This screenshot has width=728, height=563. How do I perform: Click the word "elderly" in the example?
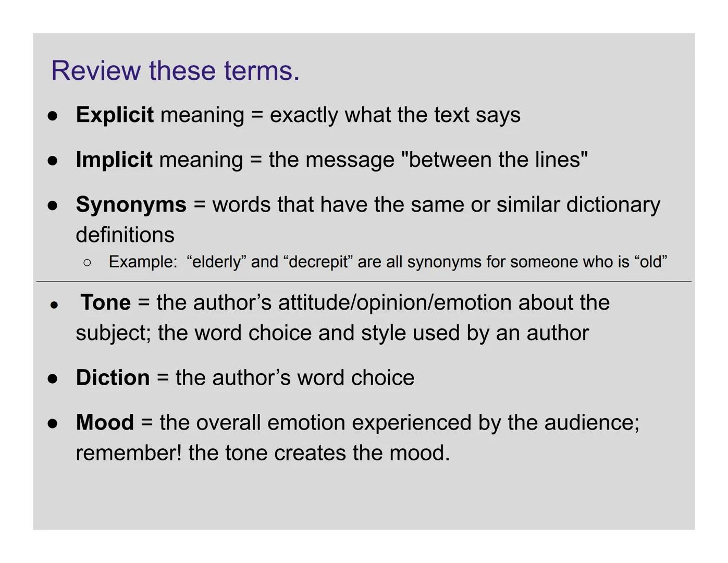[x=216, y=262]
